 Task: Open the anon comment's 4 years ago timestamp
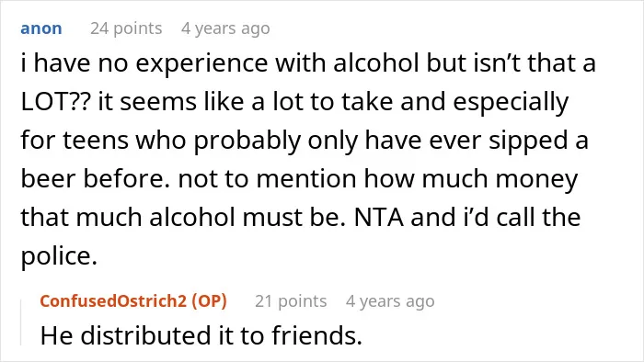click(x=225, y=28)
